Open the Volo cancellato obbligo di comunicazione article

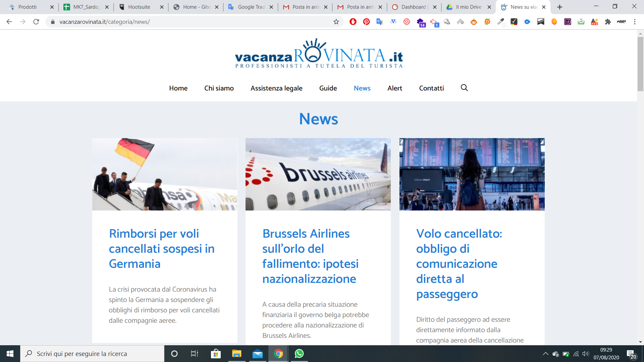pos(459,264)
